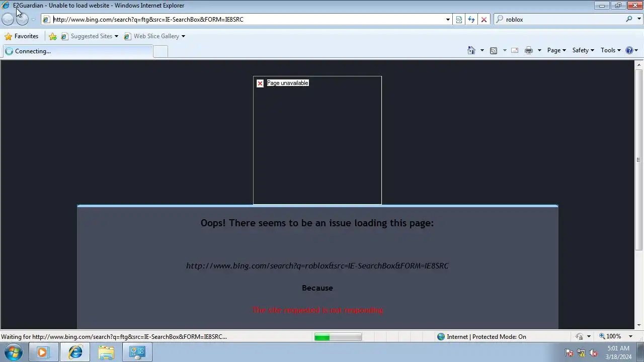This screenshot has width=644, height=362.
Task: Click the Internet Explorer taskbar icon
Action: (75, 352)
